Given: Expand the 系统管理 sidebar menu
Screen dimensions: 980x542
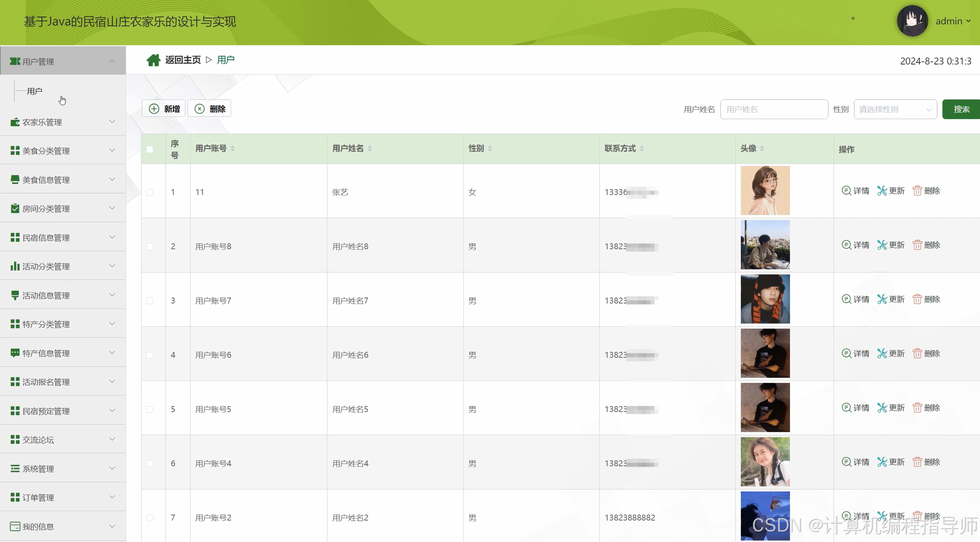Looking at the screenshot, I should [x=63, y=468].
